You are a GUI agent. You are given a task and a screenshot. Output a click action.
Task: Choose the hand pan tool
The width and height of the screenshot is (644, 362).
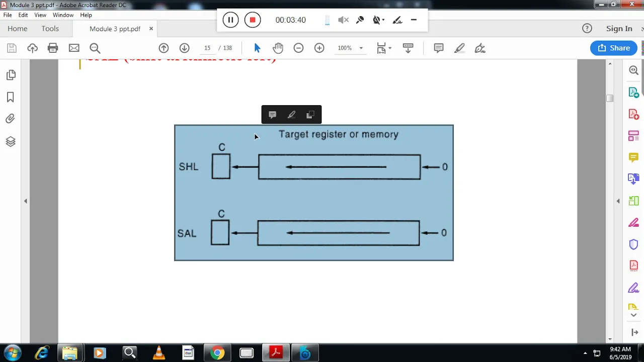tap(278, 48)
